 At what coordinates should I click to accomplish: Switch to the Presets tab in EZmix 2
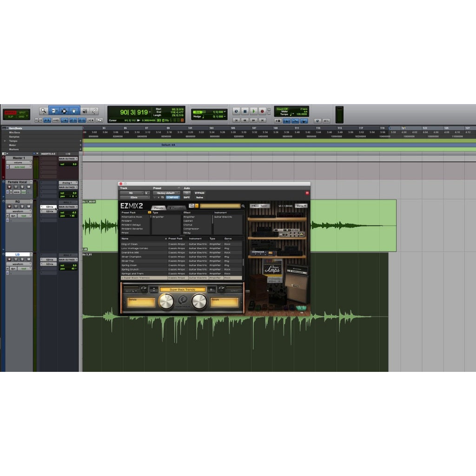[159, 207]
